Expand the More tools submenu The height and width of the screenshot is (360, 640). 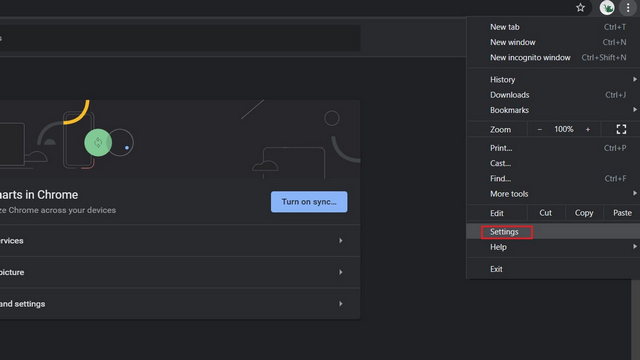point(553,194)
